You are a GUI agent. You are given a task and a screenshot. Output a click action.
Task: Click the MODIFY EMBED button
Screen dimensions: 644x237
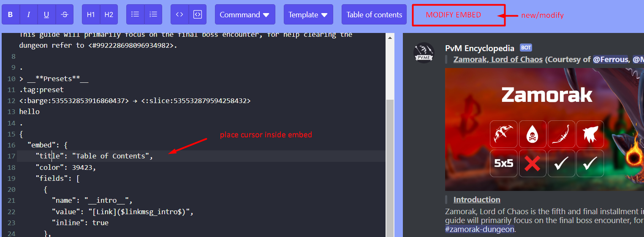pyautogui.click(x=458, y=15)
